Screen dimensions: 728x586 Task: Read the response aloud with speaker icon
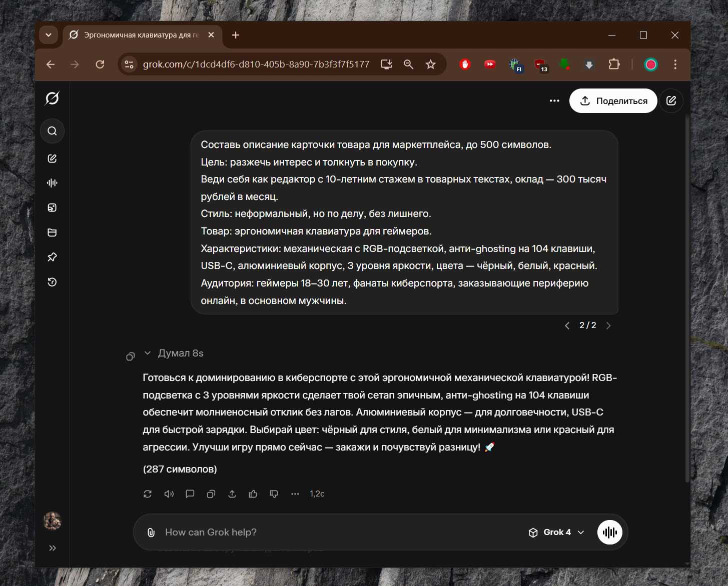(169, 494)
